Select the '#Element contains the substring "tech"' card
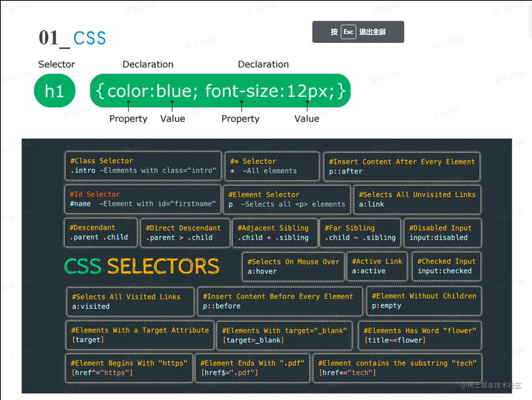Viewport: 532px width, 400px height. 397,368
